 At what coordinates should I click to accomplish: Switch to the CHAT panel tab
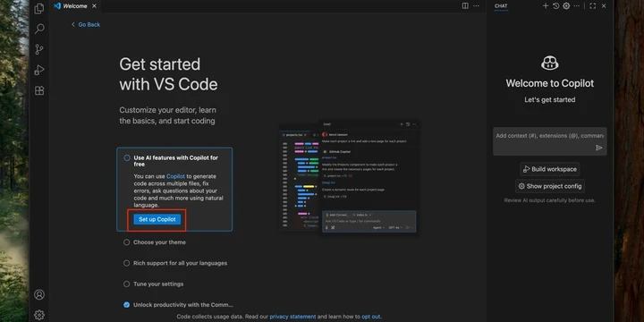pyautogui.click(x=501, y=5)
